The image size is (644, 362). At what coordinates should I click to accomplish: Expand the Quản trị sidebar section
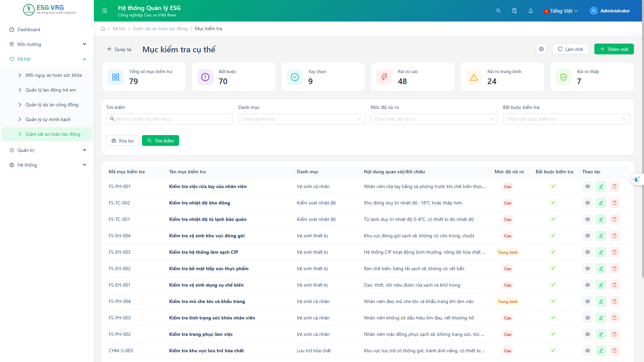47,150
